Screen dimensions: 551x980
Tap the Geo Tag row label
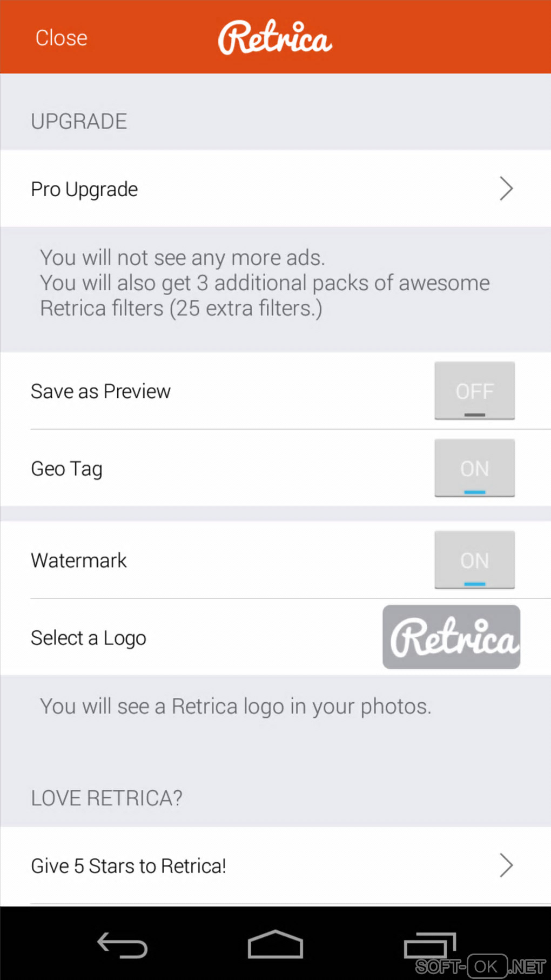[66, 469]
